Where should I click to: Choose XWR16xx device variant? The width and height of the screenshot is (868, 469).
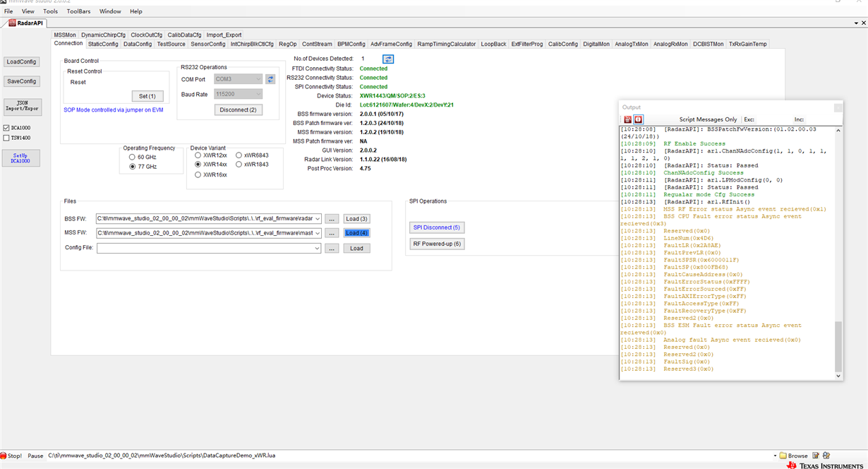pos(198,174)
